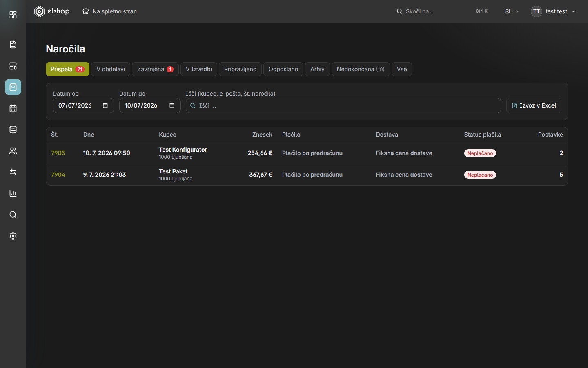
Task: Click the store icon beside Na spletno stran
Action: (x=86, y=11)
